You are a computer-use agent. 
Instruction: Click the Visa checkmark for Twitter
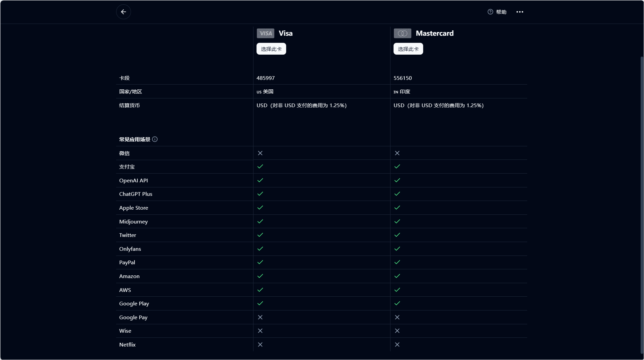[260, 235]
